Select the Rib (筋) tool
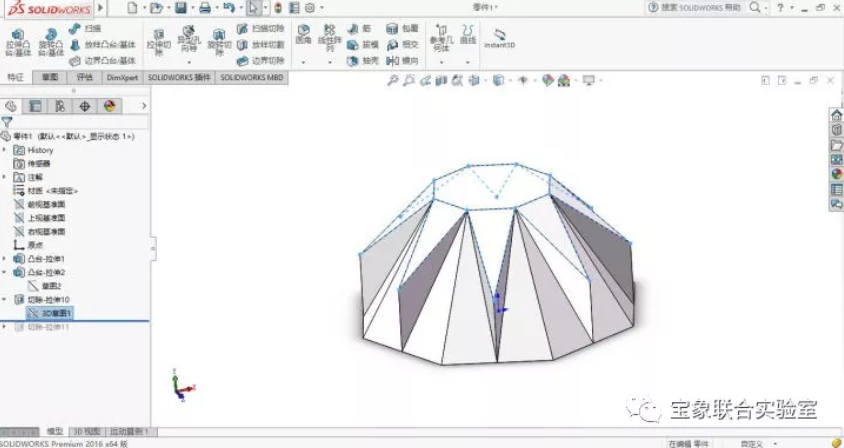 [x=360, y=29]
